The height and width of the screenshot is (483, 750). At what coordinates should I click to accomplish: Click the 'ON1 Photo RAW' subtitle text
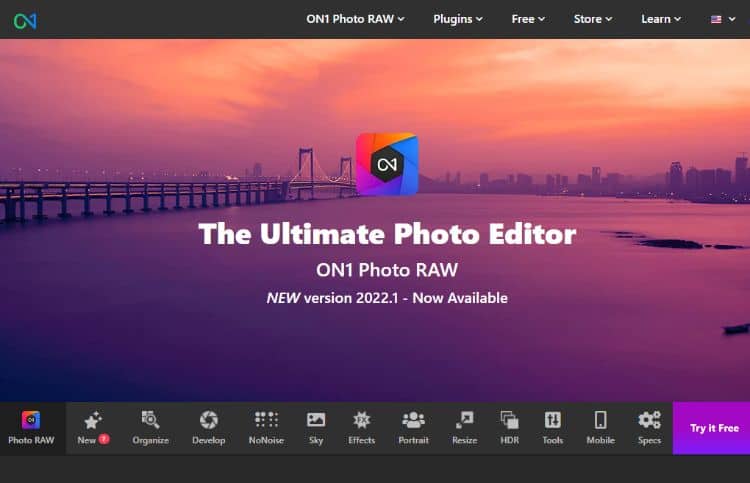coord(387,270)
